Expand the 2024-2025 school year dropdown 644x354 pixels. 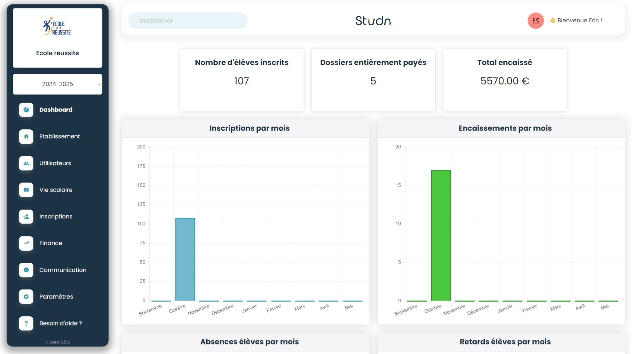[58, 84]
